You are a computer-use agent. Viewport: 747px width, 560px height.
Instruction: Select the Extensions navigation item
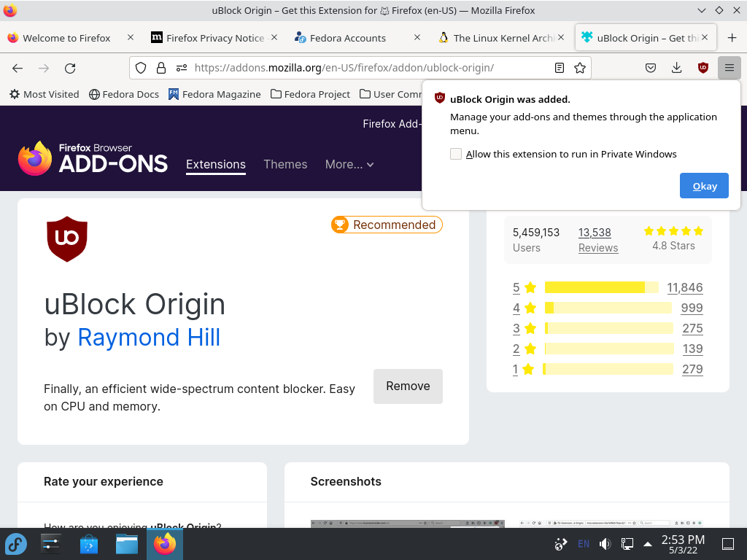pos(216,164)
